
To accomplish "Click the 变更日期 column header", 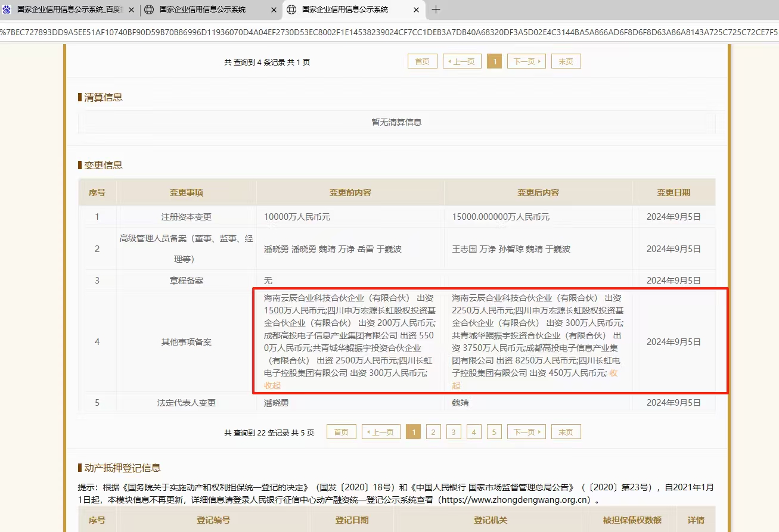I will (674, 192).
